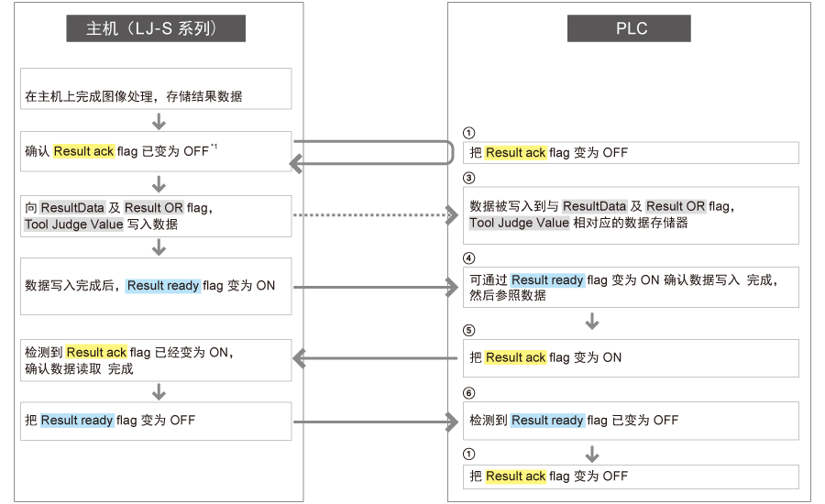Select the 在主机上完成图像处理 step box

pyautogui.click(x=156, y=88)
